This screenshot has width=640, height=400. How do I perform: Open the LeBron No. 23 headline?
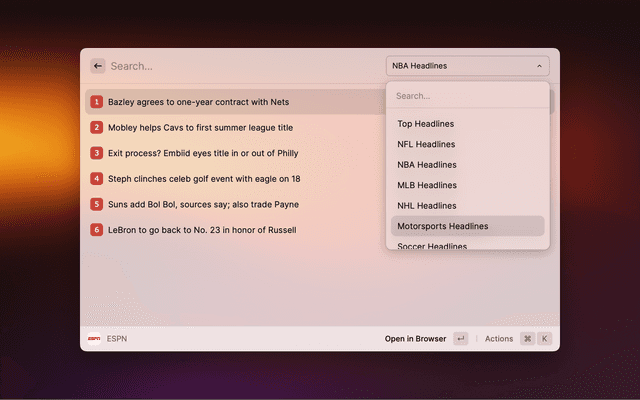click(x=202, y=230)
